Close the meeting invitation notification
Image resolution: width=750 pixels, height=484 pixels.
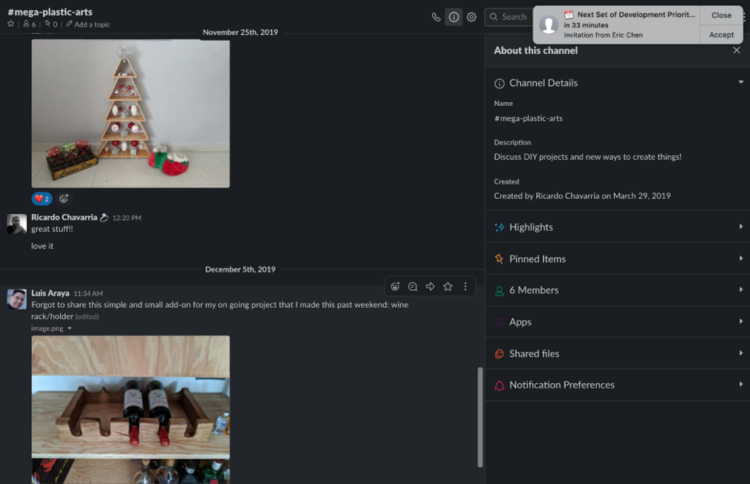pyautogui.click(x=721, y=15)
